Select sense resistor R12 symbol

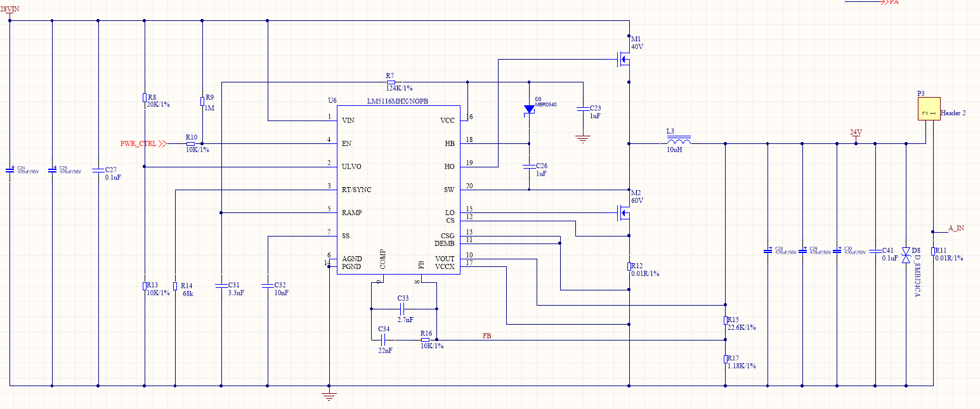pos(629,266)
